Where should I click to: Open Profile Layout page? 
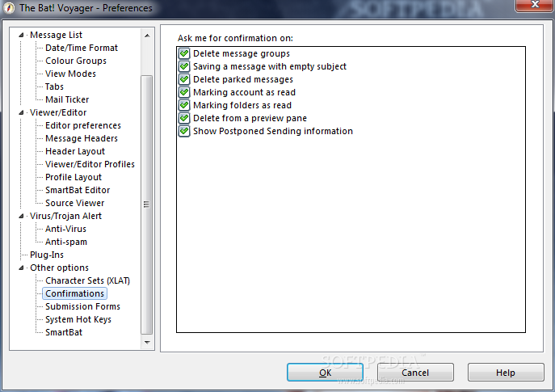(74, 177)
